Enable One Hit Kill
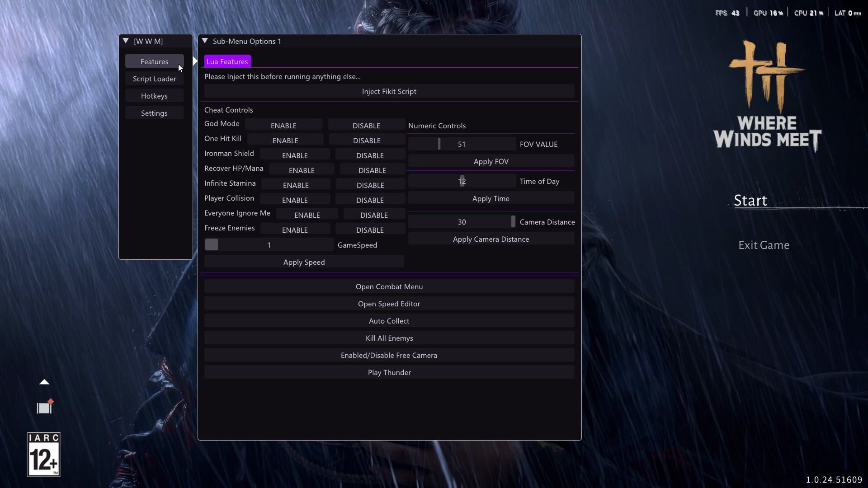The width and height of the screenshot is (868, 488). coord(285,140)
